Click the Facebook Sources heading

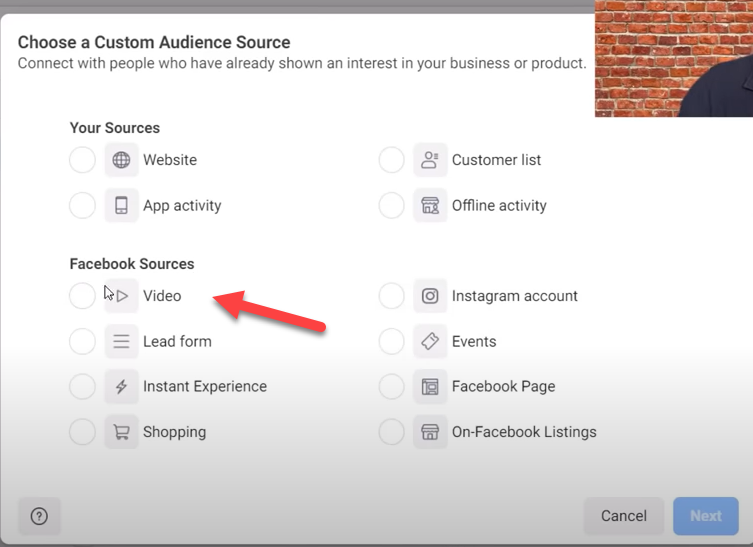[132, 264]
